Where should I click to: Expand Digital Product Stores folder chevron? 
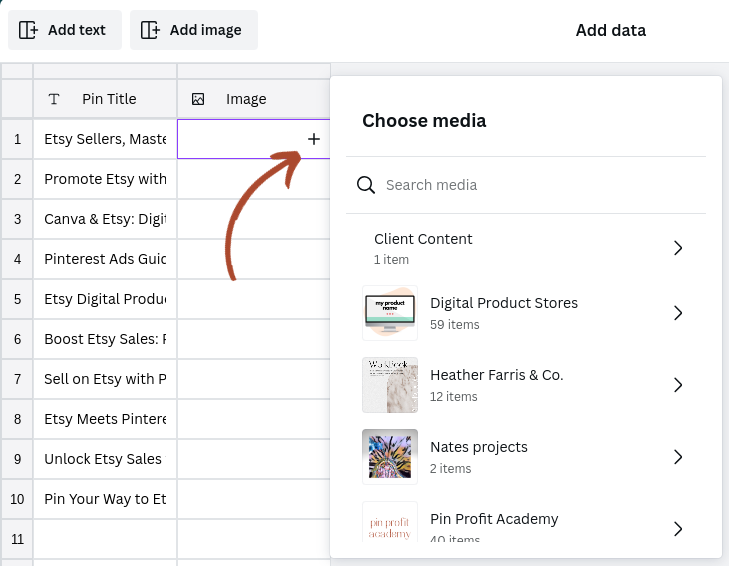click(678, 313)
